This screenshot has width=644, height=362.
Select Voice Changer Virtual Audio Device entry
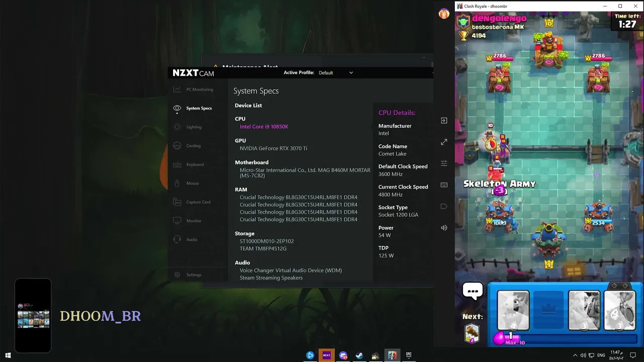(291, 270)
